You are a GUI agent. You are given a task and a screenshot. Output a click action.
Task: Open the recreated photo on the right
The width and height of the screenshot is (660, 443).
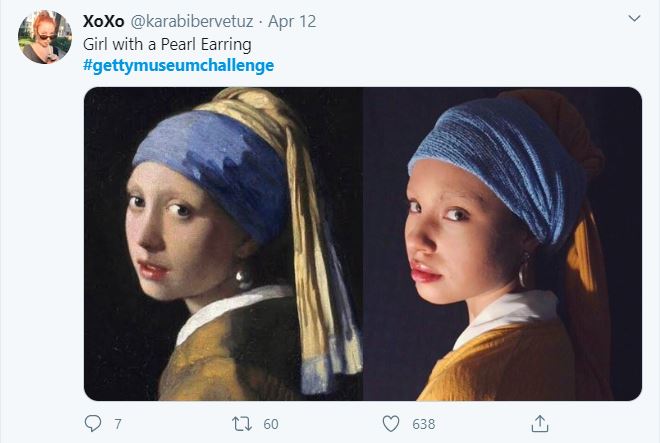pyautogui.click(x=503, y=244)
